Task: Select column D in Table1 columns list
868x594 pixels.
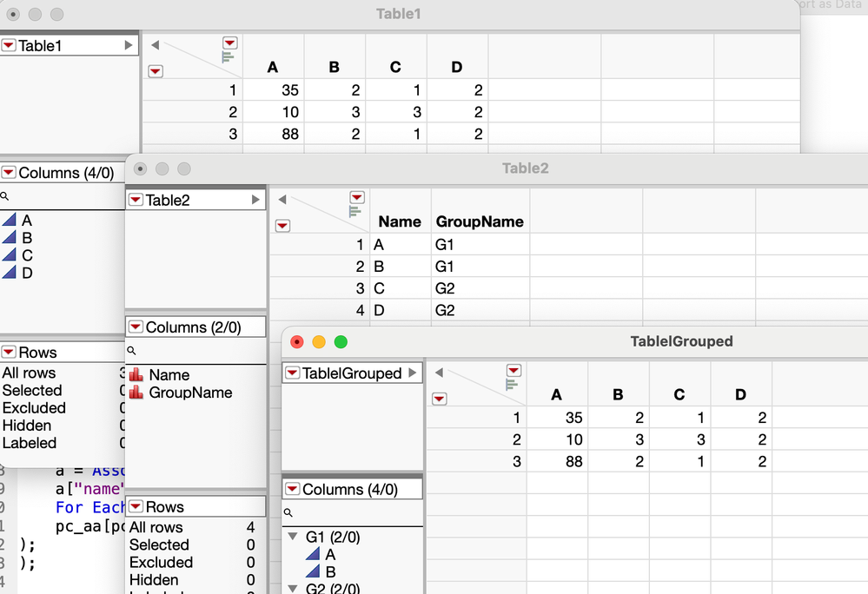Action: point(27,273)
